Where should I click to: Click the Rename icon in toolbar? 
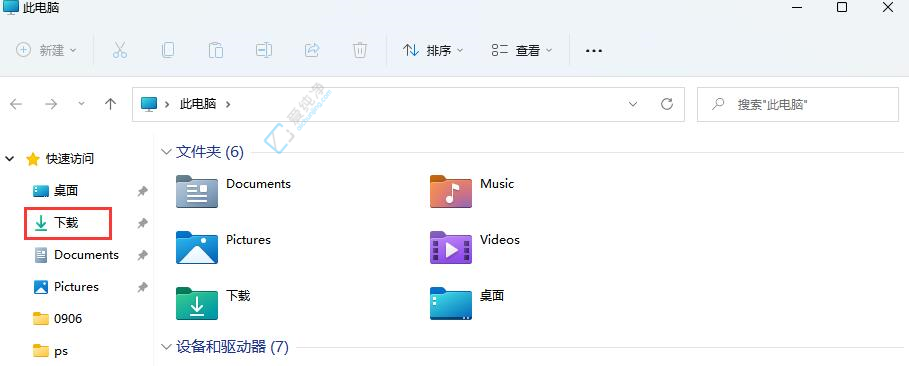click(264, 50)
